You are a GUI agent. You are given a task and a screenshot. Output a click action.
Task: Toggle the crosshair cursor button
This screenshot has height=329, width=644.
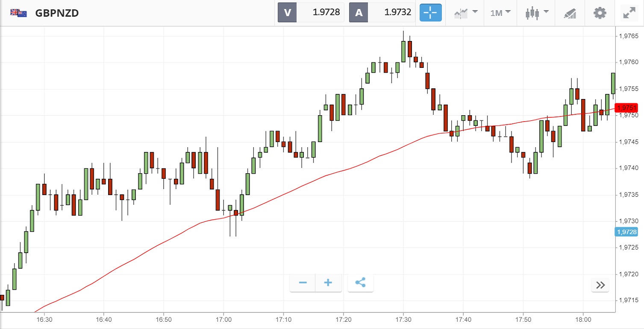(430, 13)
